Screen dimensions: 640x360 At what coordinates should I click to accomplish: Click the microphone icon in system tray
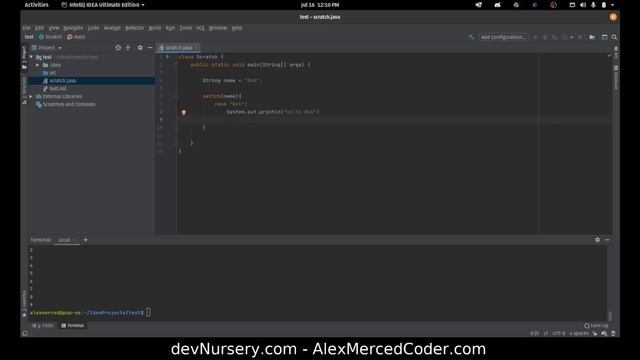pyautogui.click(x=593, y=5)
